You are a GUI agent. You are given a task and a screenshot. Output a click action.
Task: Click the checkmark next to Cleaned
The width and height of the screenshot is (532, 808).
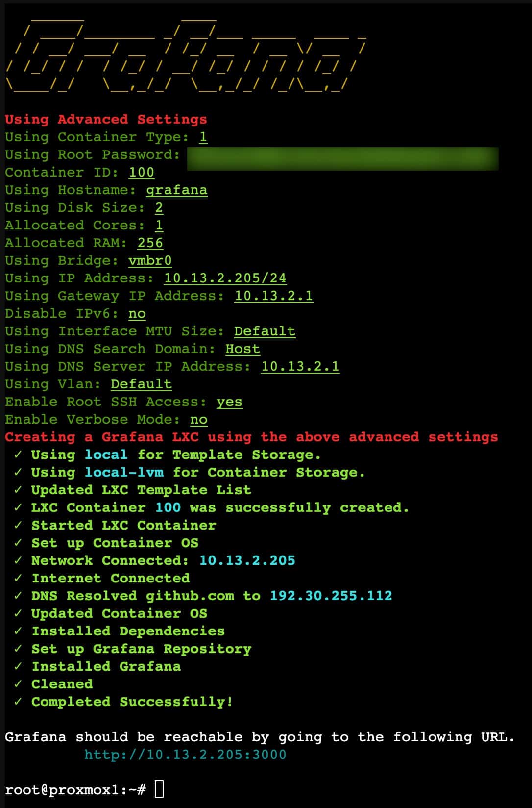point(18,684)
